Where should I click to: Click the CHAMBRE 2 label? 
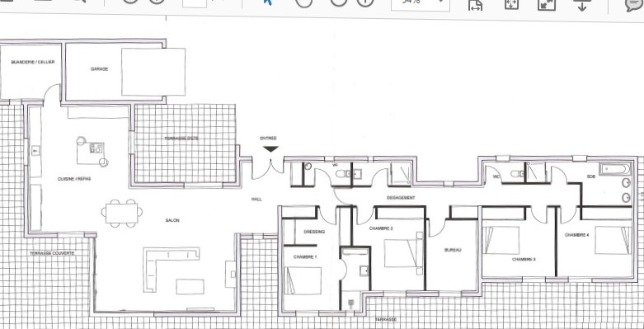coord(381,228)
